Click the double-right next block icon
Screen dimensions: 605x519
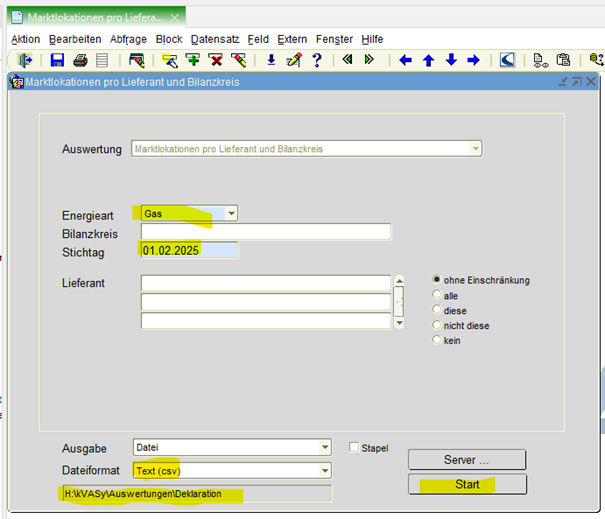(369, 59)
